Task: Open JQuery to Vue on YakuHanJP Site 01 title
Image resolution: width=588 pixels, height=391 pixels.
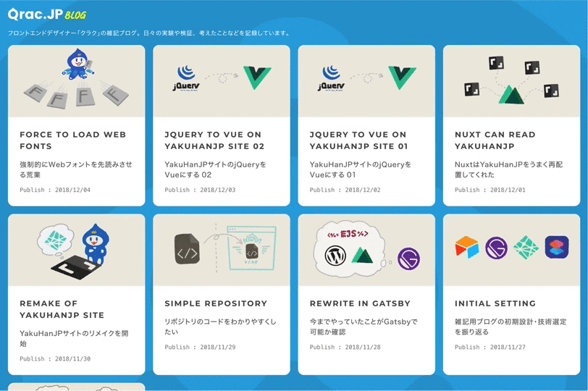Action: pos(358,140)
